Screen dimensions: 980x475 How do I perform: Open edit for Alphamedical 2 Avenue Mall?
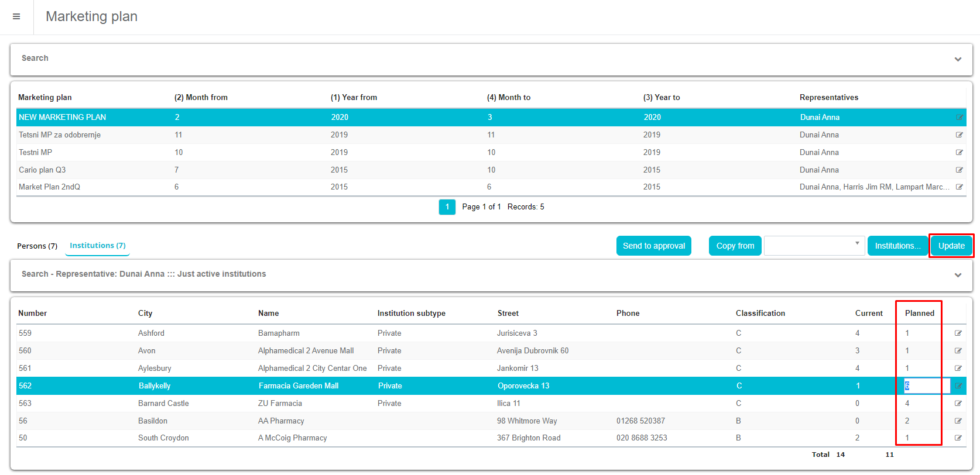pyautogui.click(x=958, y=351)
